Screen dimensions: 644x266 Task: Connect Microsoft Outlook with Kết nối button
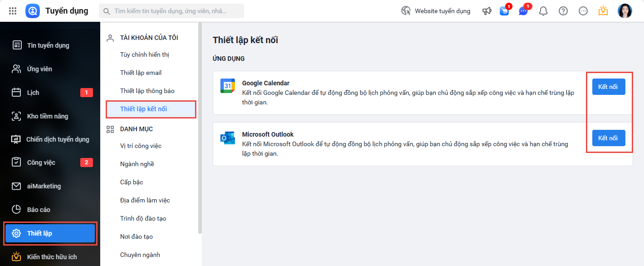609,138
